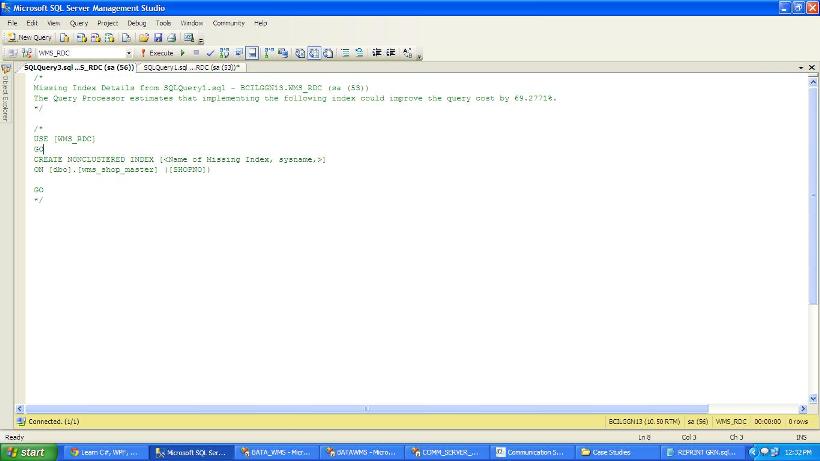Open the Tools menu
The height and width of the screenshot is (461, 820).
click(x=163, y=23)
